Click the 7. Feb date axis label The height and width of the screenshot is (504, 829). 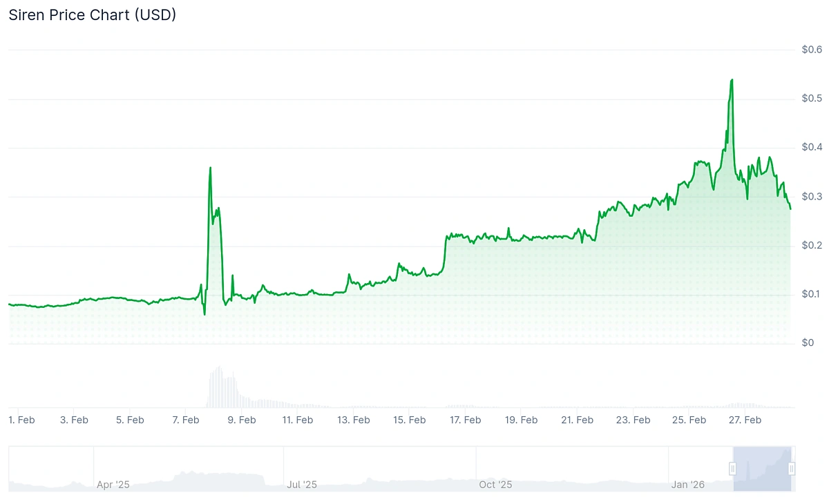tap(186, 420)
